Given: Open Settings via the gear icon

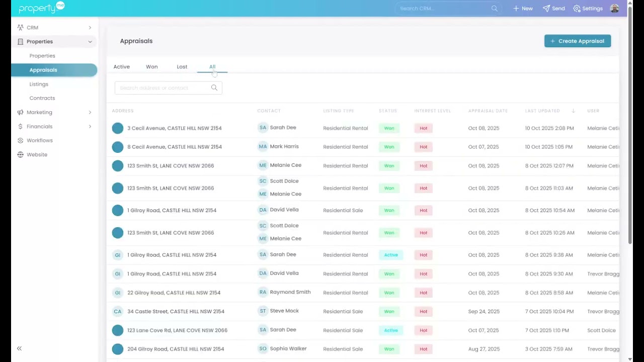Looking at the screenshot, I should [577, 9].
